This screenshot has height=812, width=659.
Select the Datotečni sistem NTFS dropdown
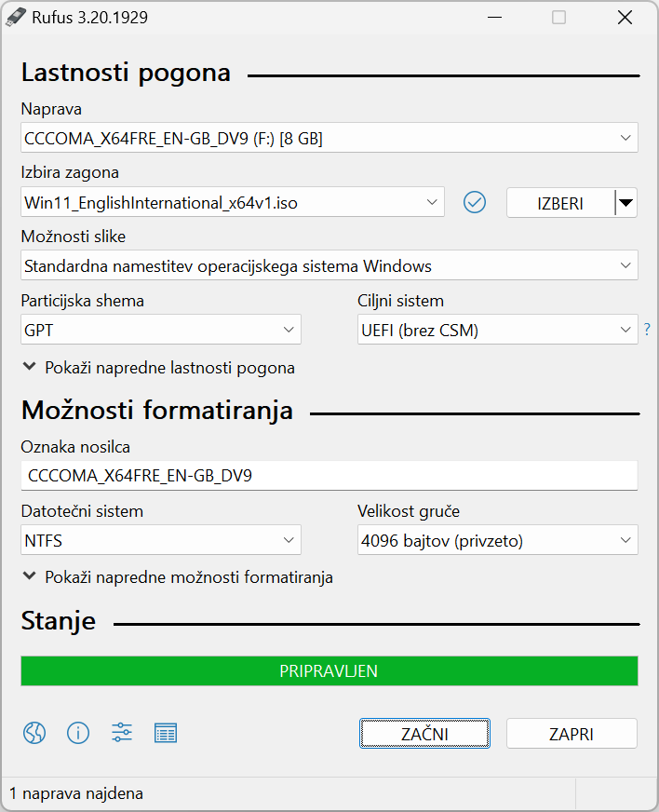click(x=160, y=540)
